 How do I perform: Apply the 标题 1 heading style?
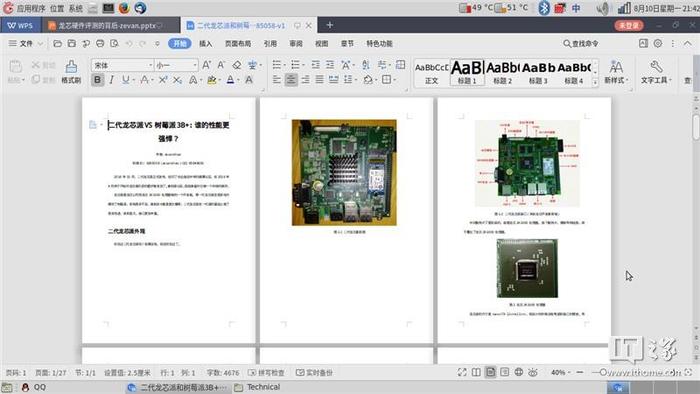(x=467, y=72)
